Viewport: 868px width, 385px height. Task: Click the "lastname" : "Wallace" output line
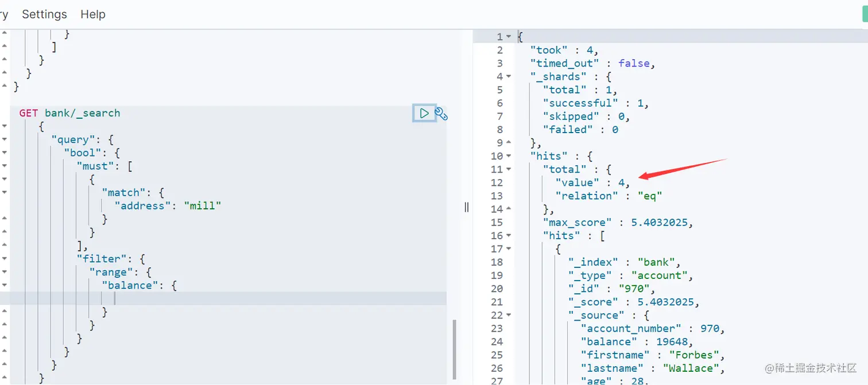653,368
